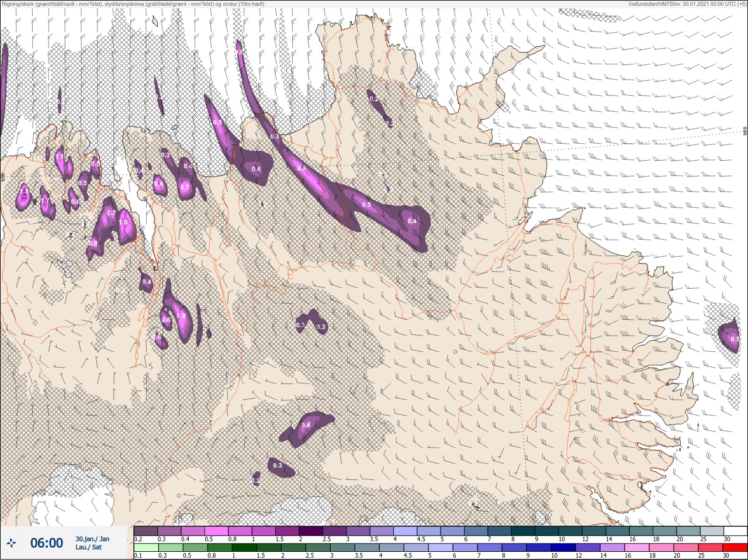Click the 06:00 forecast time label

(x=46, y=543)
